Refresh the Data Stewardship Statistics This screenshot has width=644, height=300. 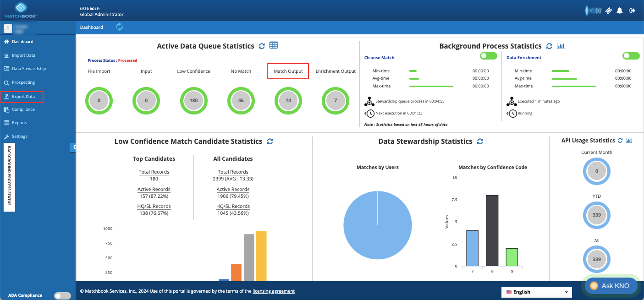coord(480,142)
